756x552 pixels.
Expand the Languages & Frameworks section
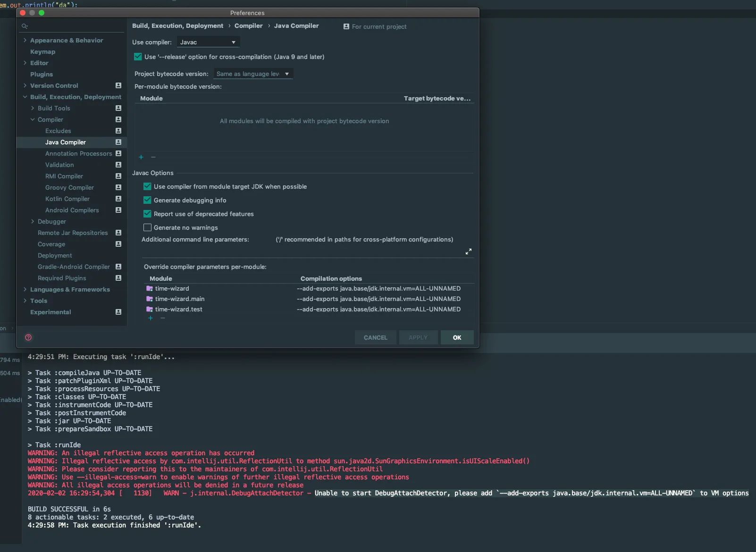tap(25, 289)
